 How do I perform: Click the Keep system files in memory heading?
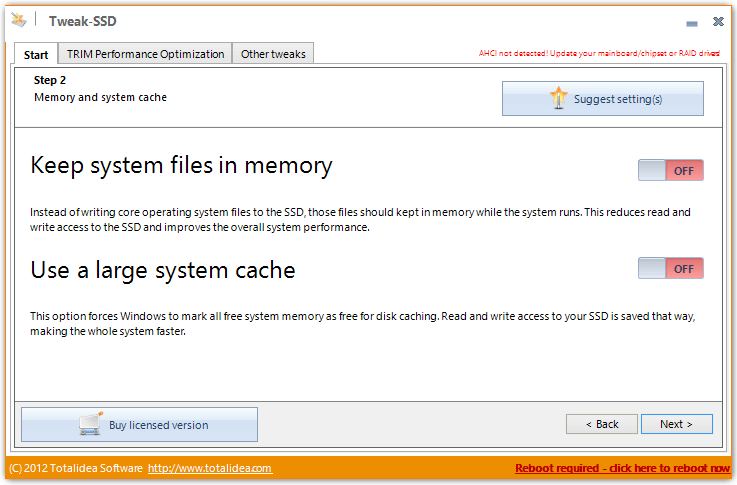click(181, 166)
